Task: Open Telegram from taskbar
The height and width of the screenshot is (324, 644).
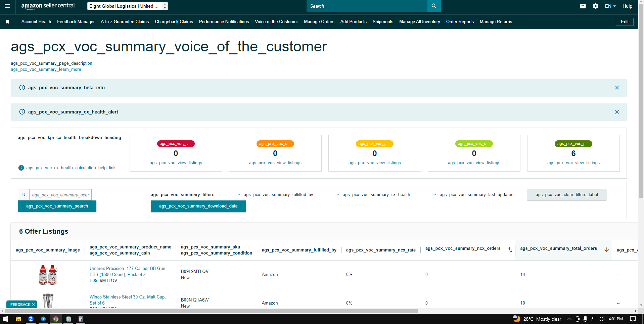Action: [x=43, y=319]
